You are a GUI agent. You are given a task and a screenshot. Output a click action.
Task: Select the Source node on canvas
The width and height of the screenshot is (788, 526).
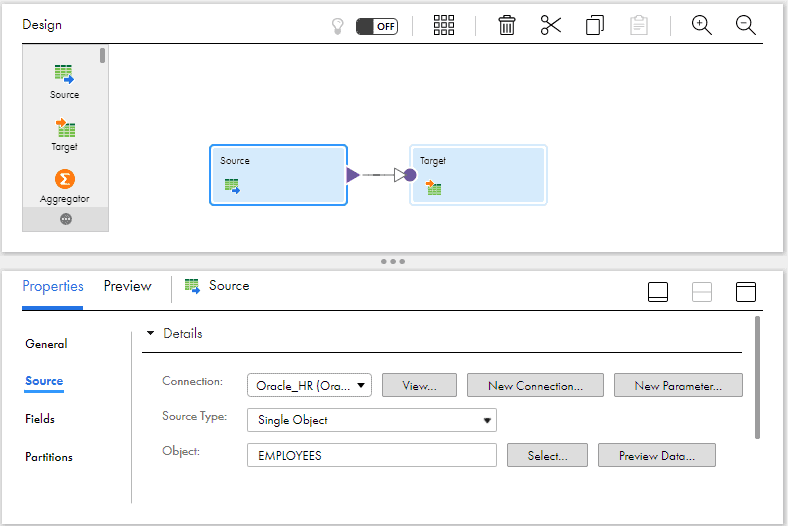(x=278, y=175)
